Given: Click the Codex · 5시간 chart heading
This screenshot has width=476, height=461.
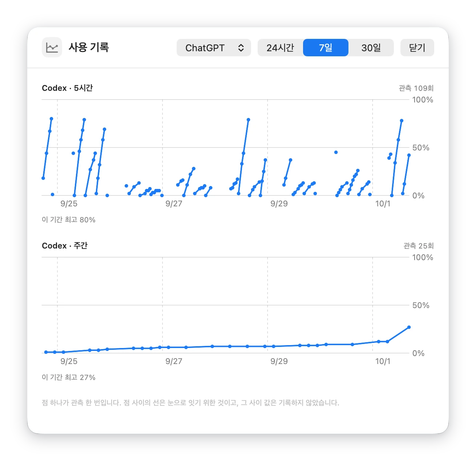Looking at the screenshot, I should coord(67,88).
